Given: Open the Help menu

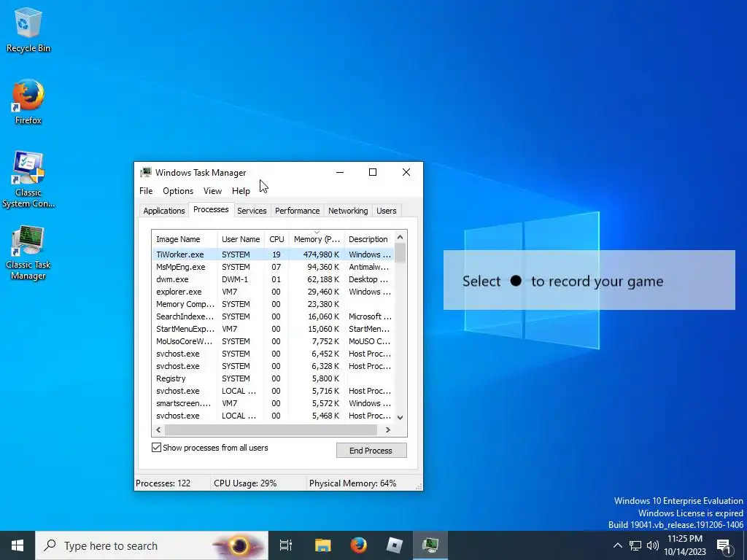Looking at the screenshot, I should click(x=241, y=191).
